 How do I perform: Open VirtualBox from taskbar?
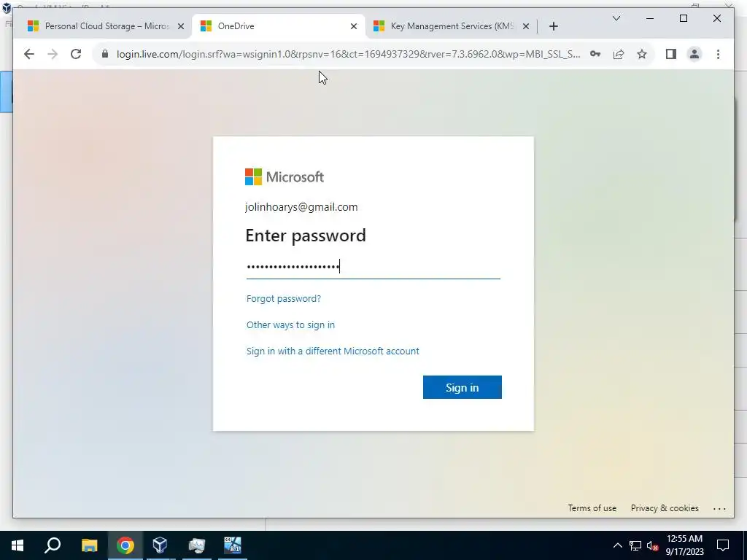point(160,545)
